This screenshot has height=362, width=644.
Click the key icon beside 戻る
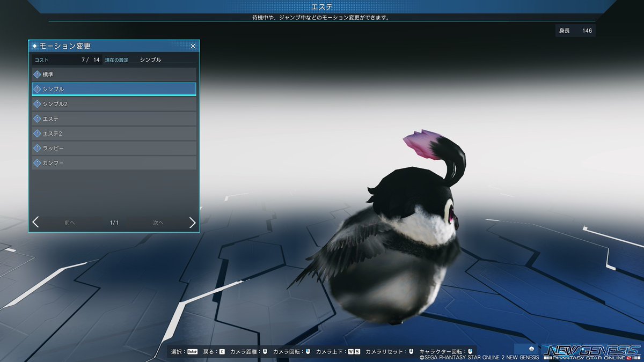(222, 352)
